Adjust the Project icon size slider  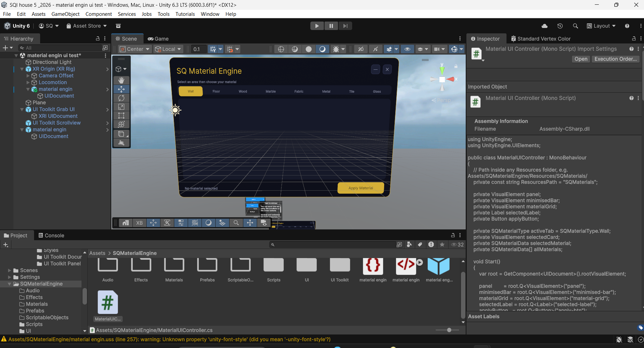[449, 330]
